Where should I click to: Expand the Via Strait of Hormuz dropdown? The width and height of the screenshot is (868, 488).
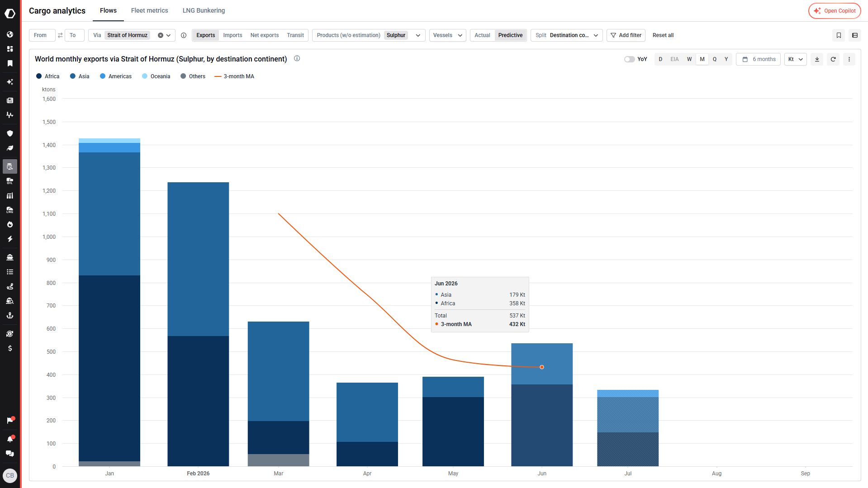(169, 35)
